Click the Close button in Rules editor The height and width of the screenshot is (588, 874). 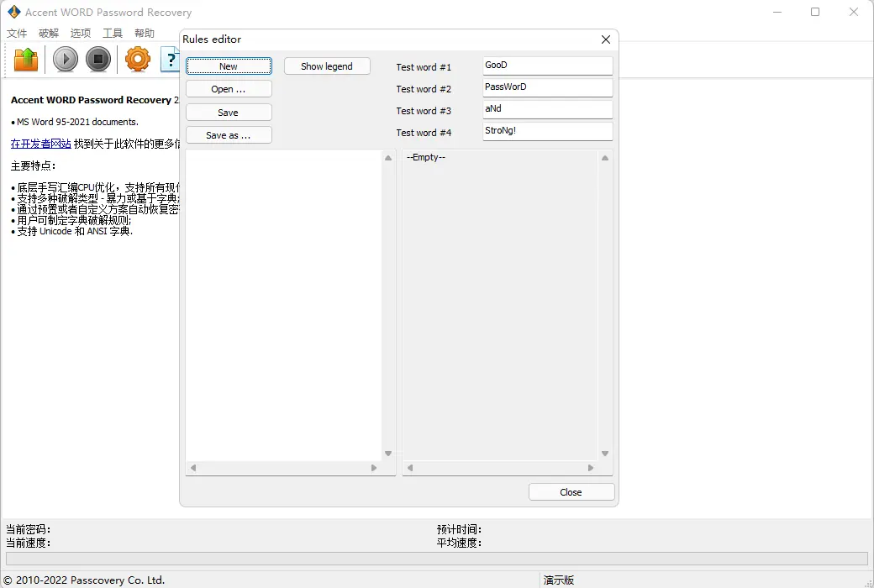(571, 492)
